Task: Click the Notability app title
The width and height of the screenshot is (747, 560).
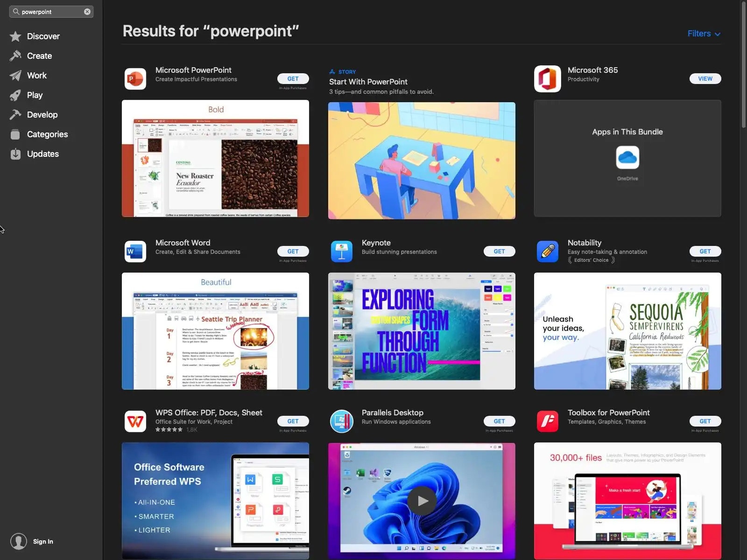Action: [585, 243]
